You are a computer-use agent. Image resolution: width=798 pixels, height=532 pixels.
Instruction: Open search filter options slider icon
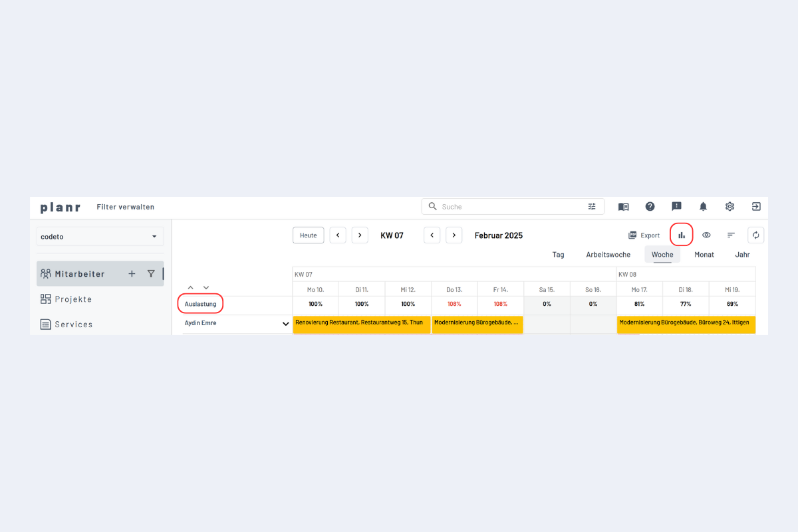592,207
